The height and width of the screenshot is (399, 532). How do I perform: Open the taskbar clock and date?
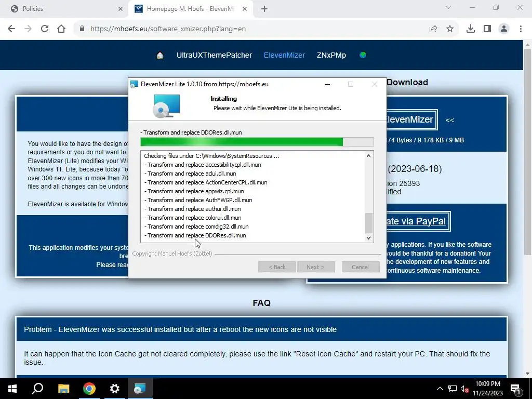[488, 389]
